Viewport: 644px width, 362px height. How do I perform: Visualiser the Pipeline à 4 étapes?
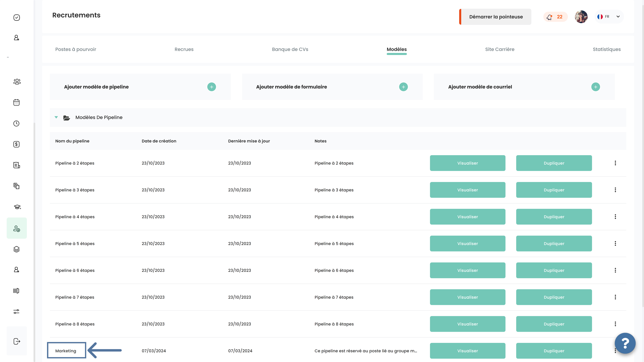[x=468, y=217]
